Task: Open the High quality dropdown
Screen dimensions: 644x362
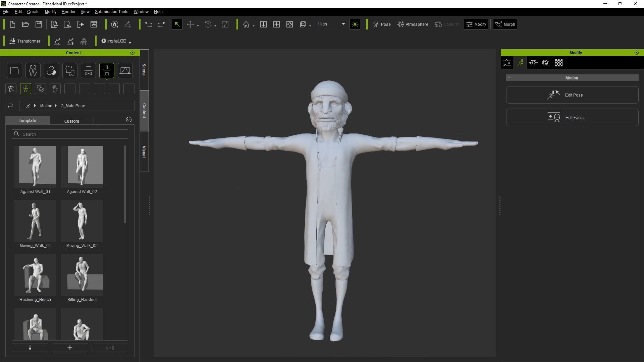Action: pos(331,24)
